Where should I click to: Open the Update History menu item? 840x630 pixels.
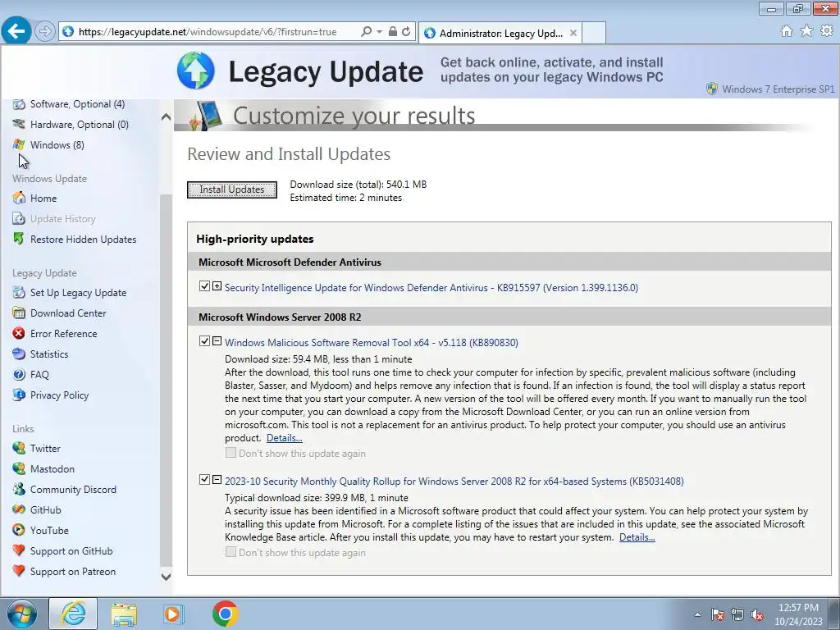pyautogui.click(x=62, y=218)
